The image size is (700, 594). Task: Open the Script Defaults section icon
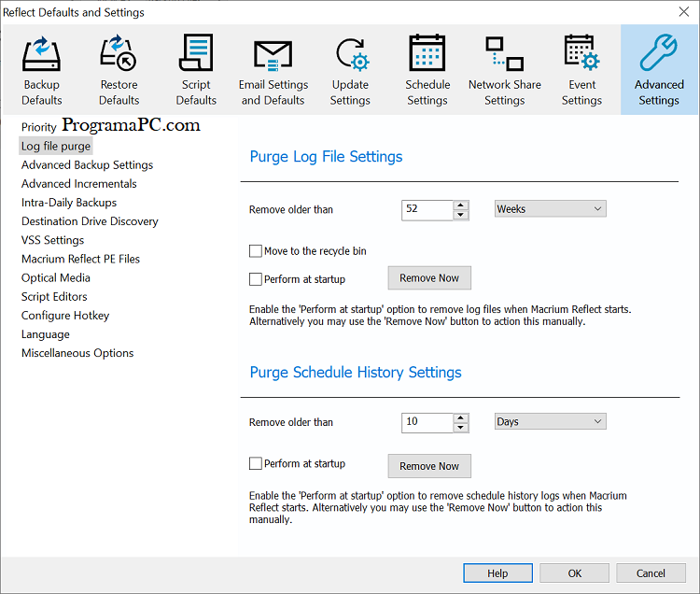tap(196, 52)
